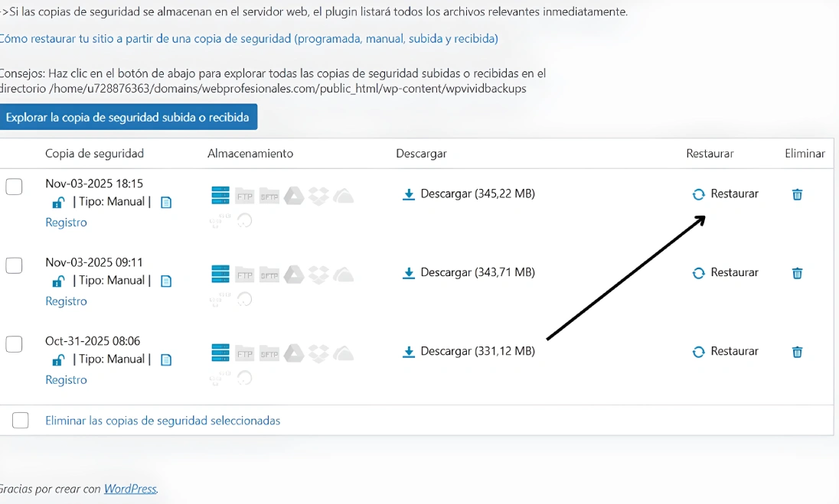Download the 343,71 MB backup
Image resolution: width=839 pixels, height=504 pixels.
[468, 273]
